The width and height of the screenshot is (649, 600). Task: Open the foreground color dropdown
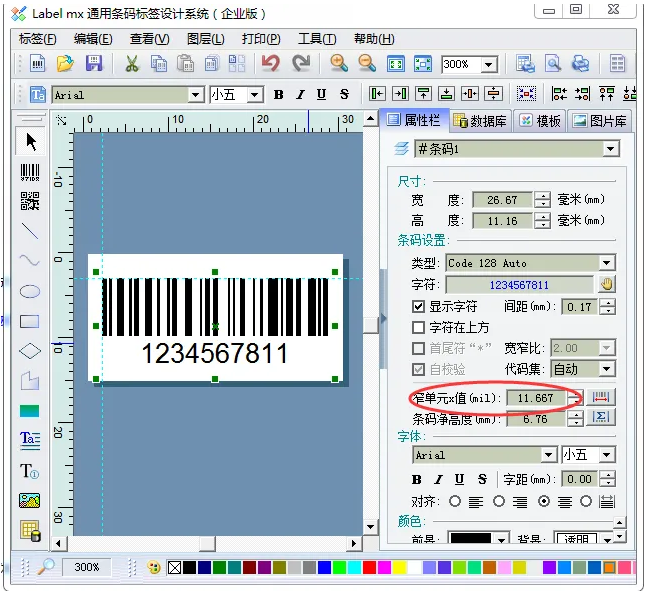[501, 539]
